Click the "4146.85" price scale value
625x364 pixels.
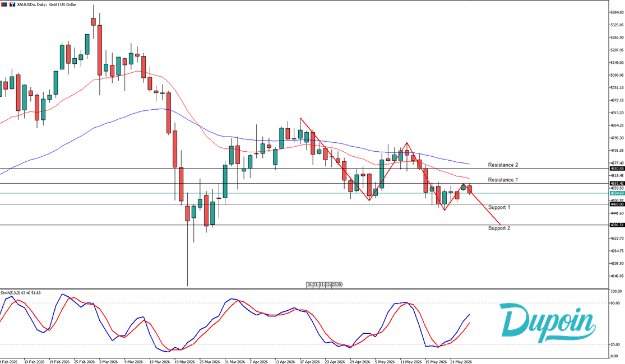click(x=617, y=276)
